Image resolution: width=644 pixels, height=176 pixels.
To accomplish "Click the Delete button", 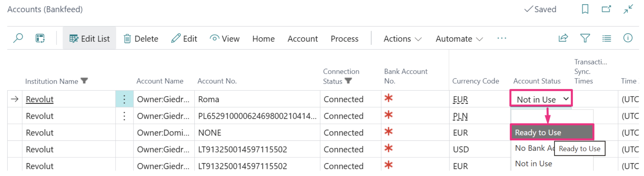I will (x=141, y=38).
